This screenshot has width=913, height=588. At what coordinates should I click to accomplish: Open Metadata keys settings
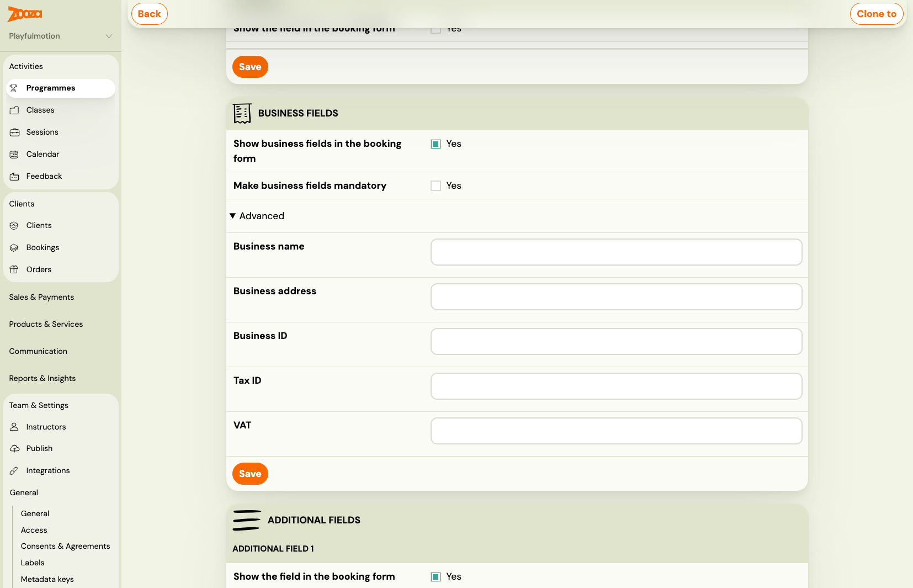(47, 579)
